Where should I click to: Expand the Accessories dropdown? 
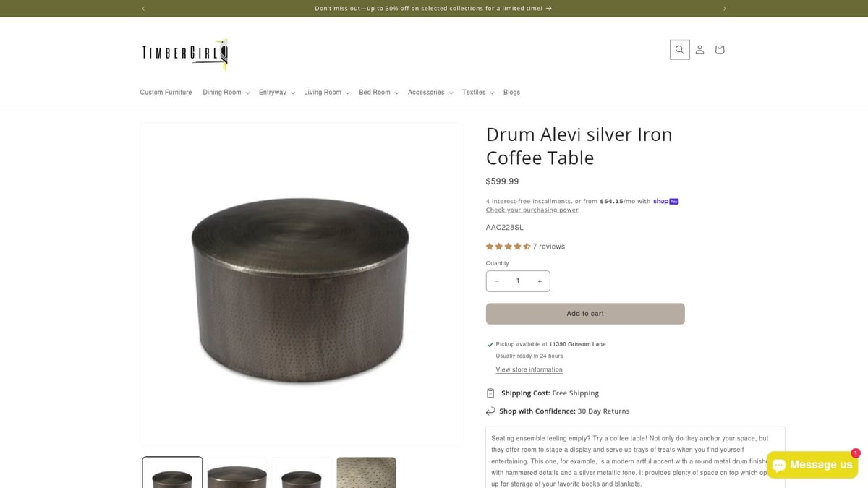point(430,93)
